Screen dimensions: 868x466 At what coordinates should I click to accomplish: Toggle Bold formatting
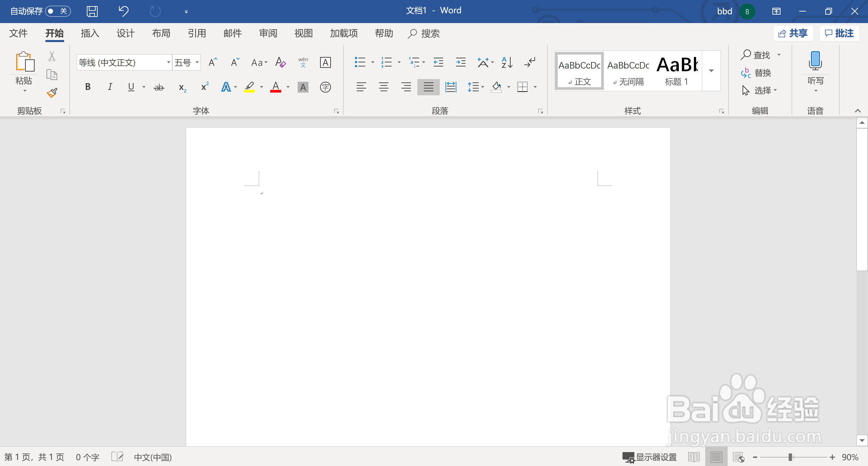88,87
